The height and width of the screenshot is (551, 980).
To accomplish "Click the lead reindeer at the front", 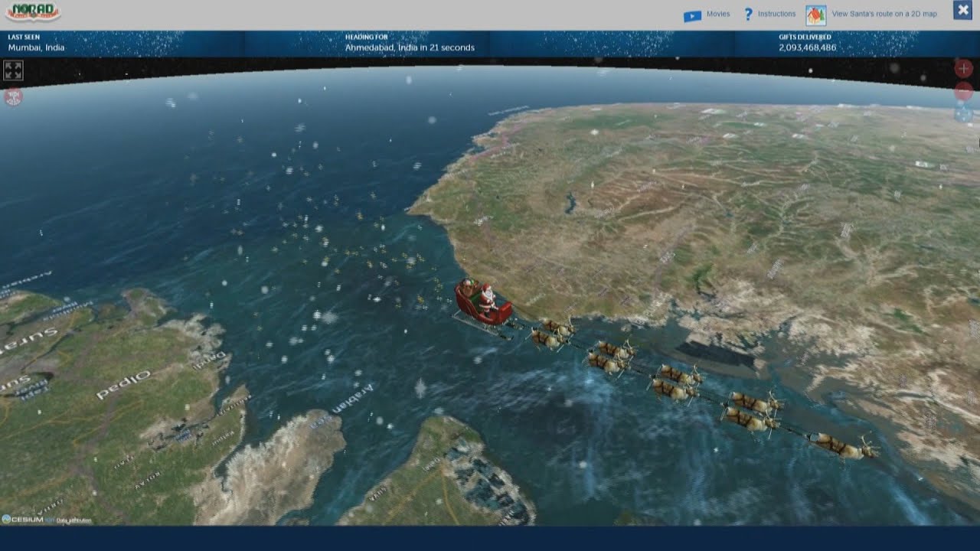I will click(842, 445).
